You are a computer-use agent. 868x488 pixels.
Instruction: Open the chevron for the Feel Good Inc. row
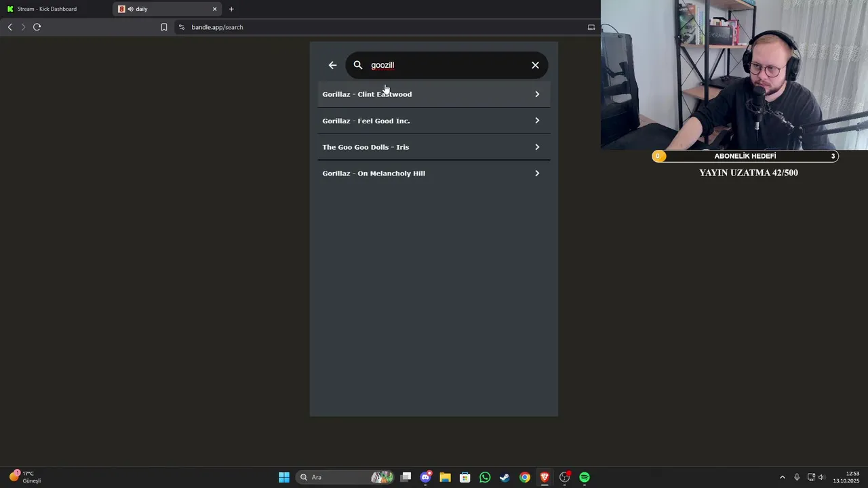pyautogui.click(x=537, y=121)
